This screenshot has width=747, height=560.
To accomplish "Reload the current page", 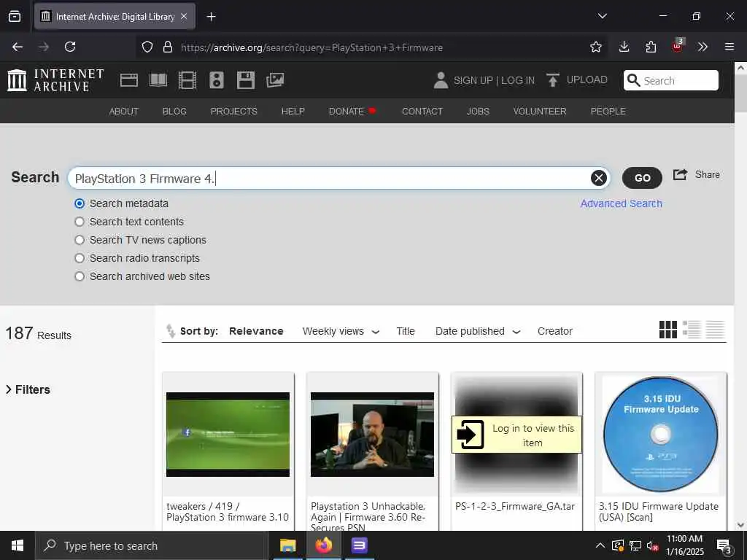I will [x=70, y=47].
